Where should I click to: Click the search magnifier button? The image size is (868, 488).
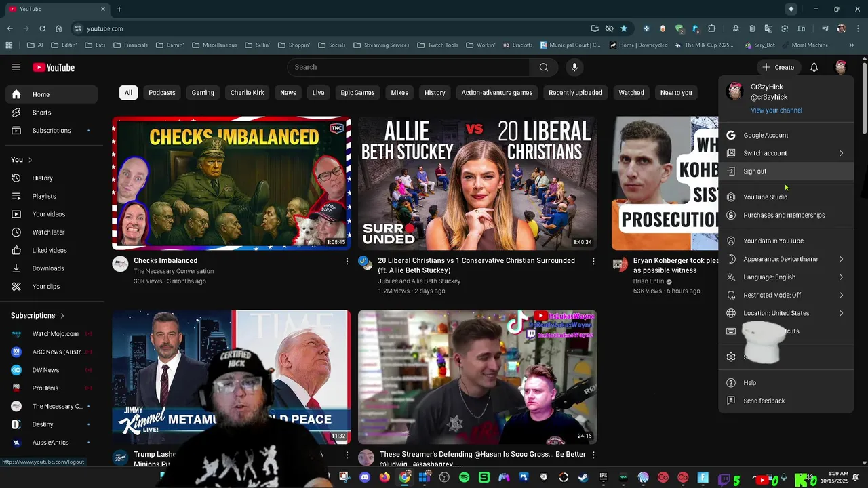coord(543,67)
